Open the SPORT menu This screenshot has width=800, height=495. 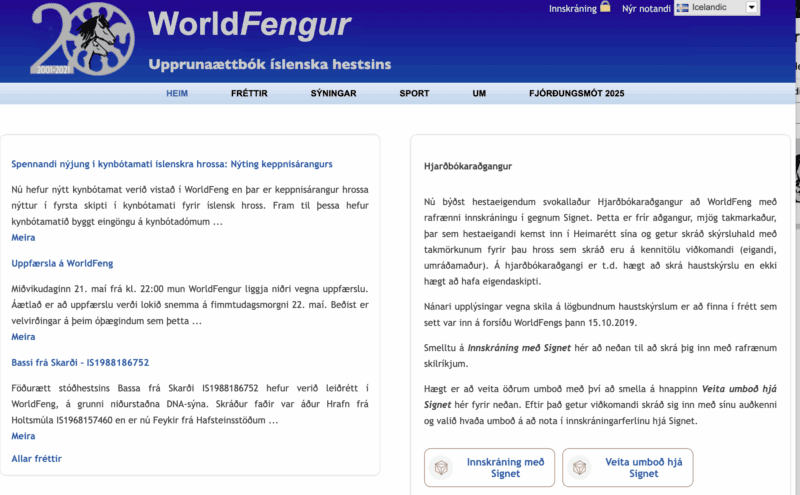[414, 93]
